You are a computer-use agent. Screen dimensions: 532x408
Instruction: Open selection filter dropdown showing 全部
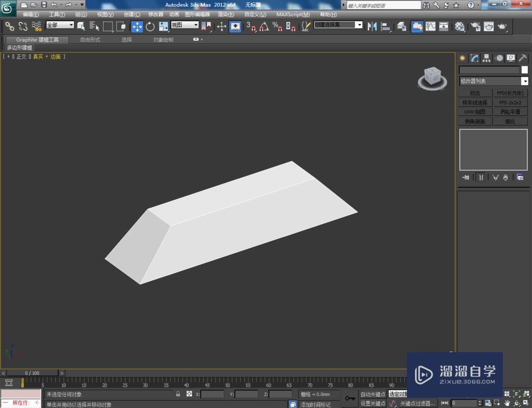[60, 25]
